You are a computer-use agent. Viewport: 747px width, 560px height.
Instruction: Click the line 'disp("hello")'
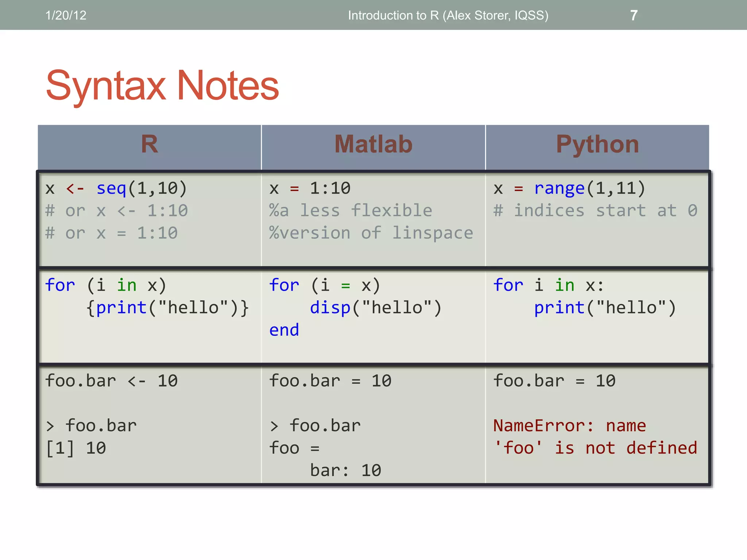click(376, 308)
